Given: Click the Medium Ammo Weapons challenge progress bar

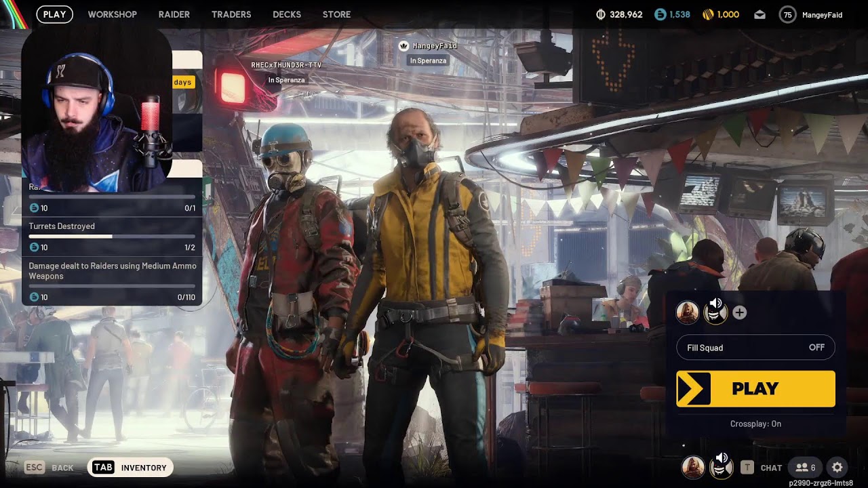Looking at the screenshot, I should [x=112, y=286].
